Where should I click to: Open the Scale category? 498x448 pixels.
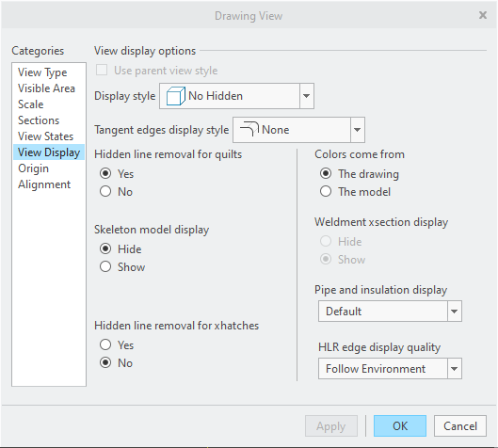[x=30, y=104]
